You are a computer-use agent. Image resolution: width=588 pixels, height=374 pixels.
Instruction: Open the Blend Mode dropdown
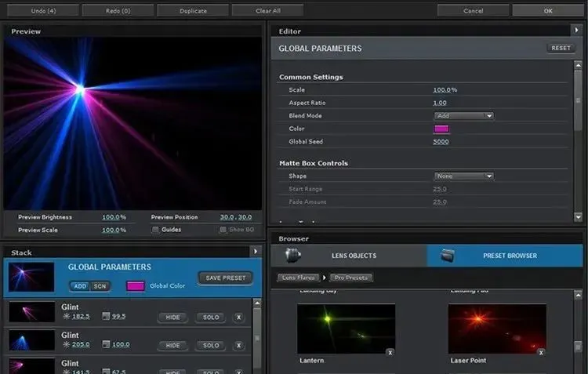coord(464,116)
